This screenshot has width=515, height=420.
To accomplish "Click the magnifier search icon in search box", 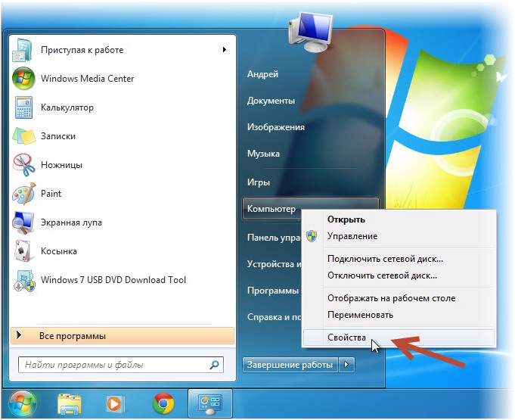I will click(x=214, y=365).
